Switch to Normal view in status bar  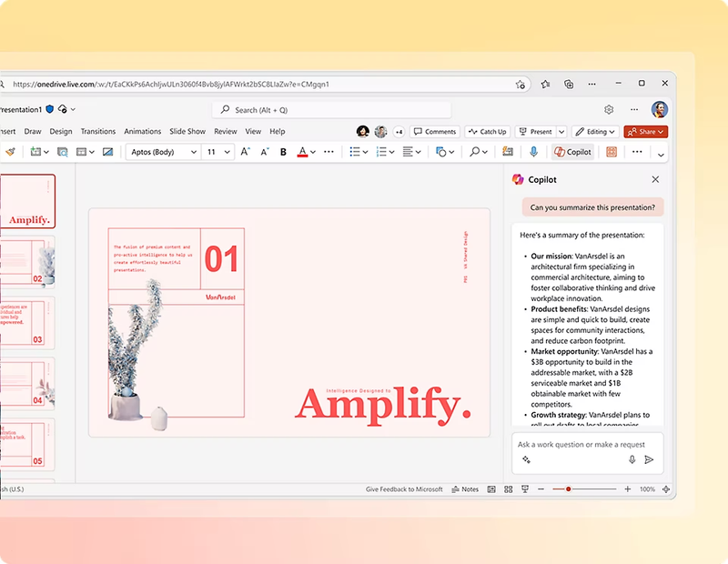pos(491,489)
